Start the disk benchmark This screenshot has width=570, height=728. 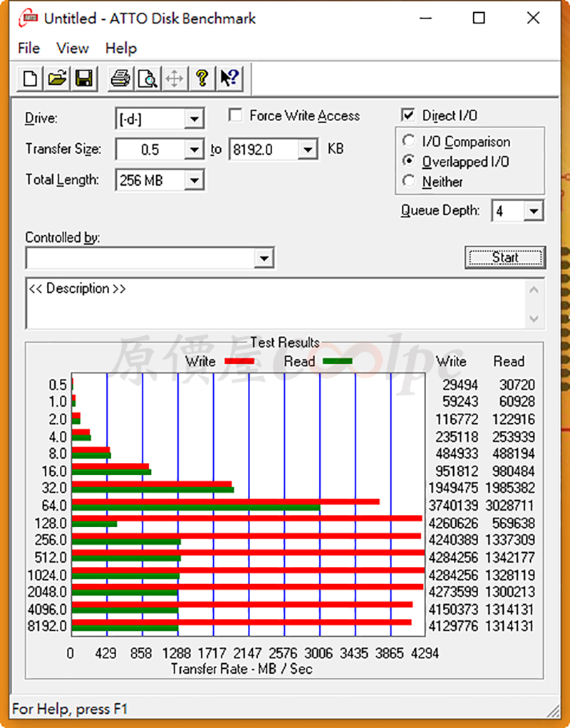coord(505,258)
